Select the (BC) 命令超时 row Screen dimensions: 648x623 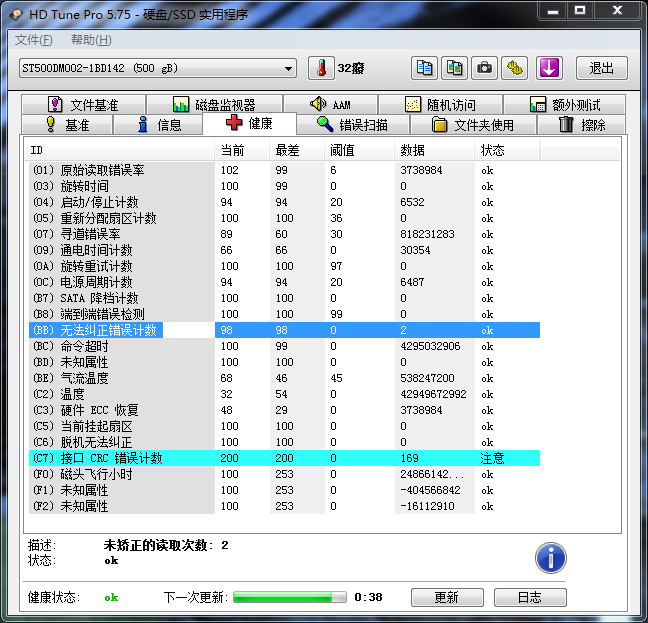coord(284,346)
